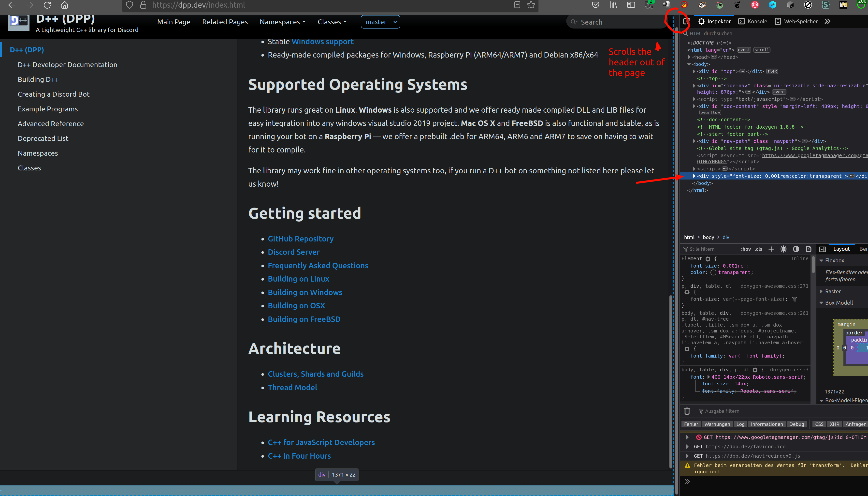Toggle print media simulation page icon
Screen dimensions: 868x496
(x=809, y=249)
